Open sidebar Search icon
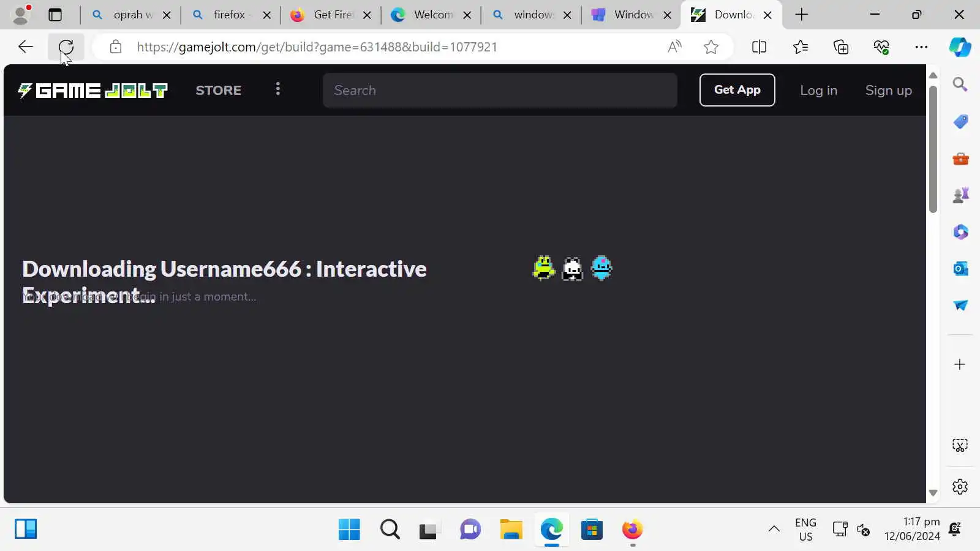 coord(960,84)
